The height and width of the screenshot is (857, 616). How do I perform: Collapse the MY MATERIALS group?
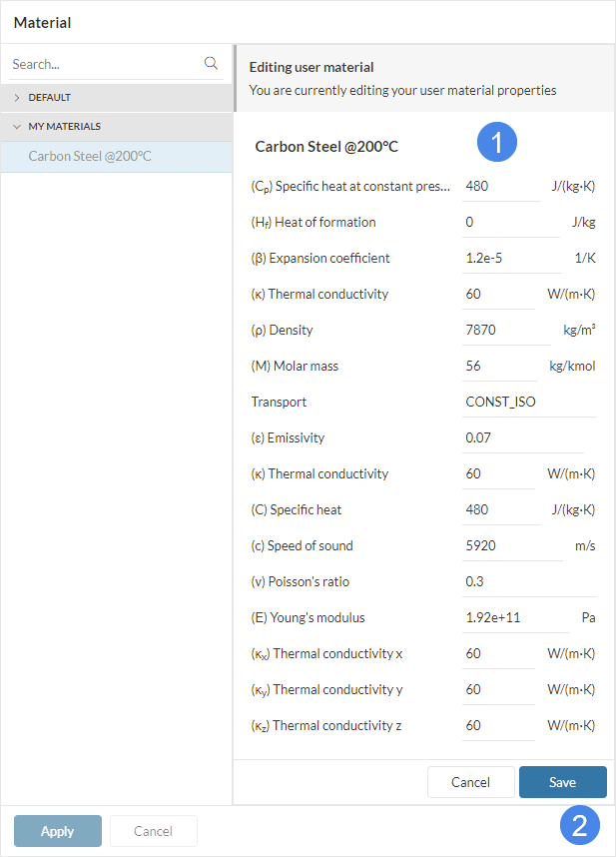click(x=17, y=127)
